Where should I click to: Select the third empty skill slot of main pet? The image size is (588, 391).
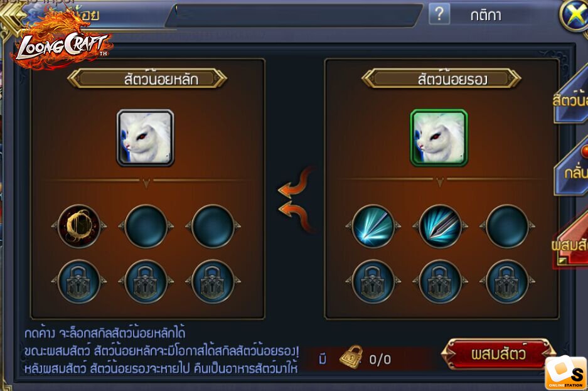213,226
